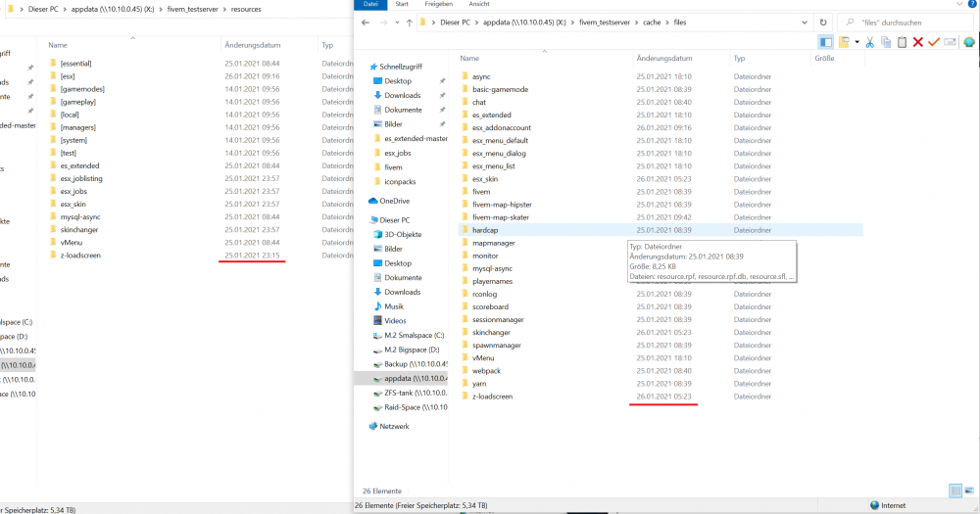Sort by Änderungsdatum in files window

coord(663,58)
